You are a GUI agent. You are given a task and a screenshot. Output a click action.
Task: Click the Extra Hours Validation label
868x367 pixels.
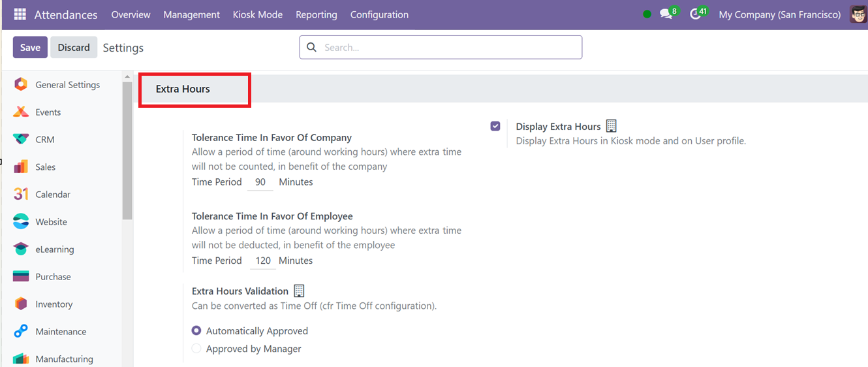240,291
